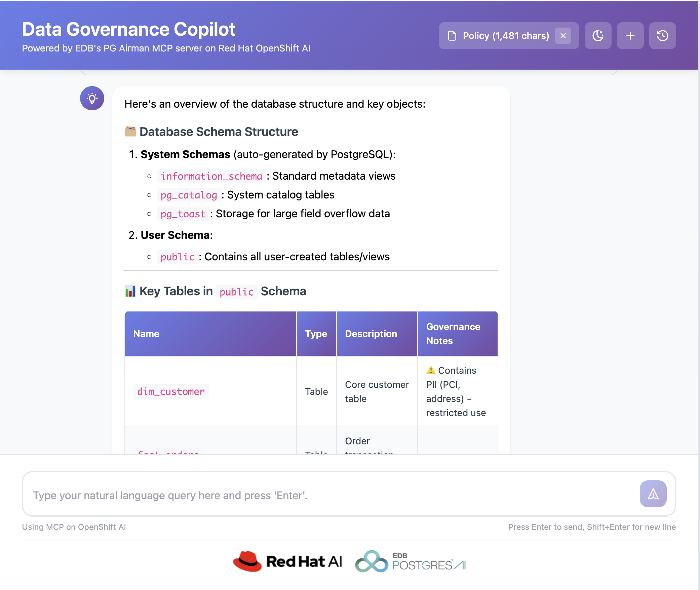Click the bar chart icon beside Key Tables
This screenshot has height=590, width=700.
coord(130,291)
